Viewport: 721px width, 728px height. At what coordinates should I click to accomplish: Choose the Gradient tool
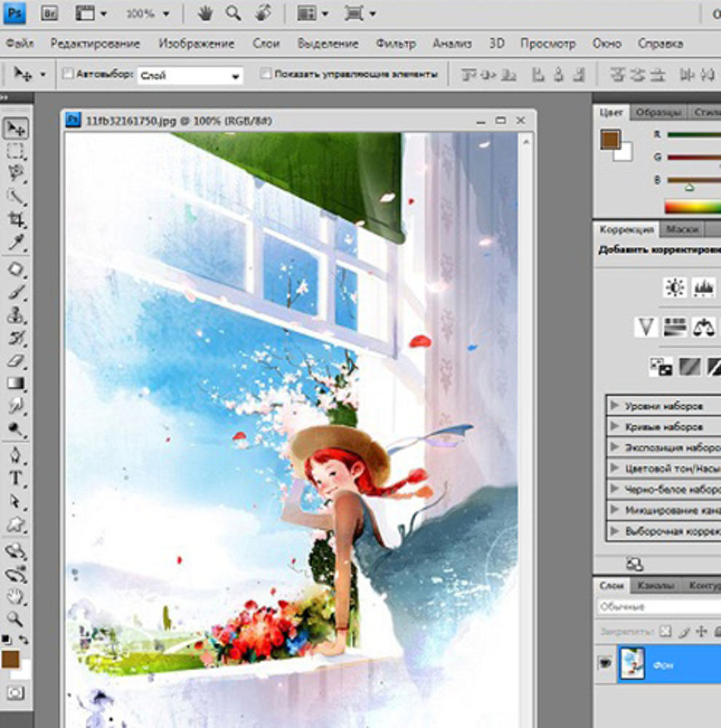coord(16,384)
